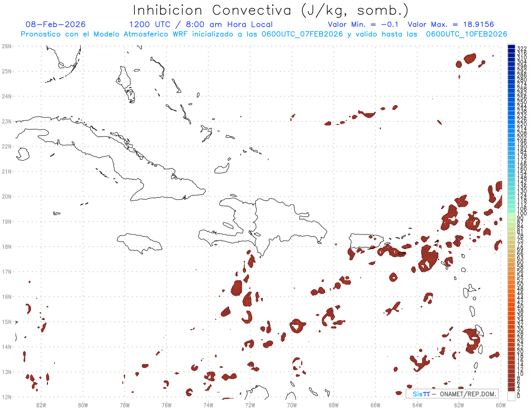Click the dark maroon 2 legend swatch
The width and height of the screenshot is (532, 411).
[x=511, y=389]
